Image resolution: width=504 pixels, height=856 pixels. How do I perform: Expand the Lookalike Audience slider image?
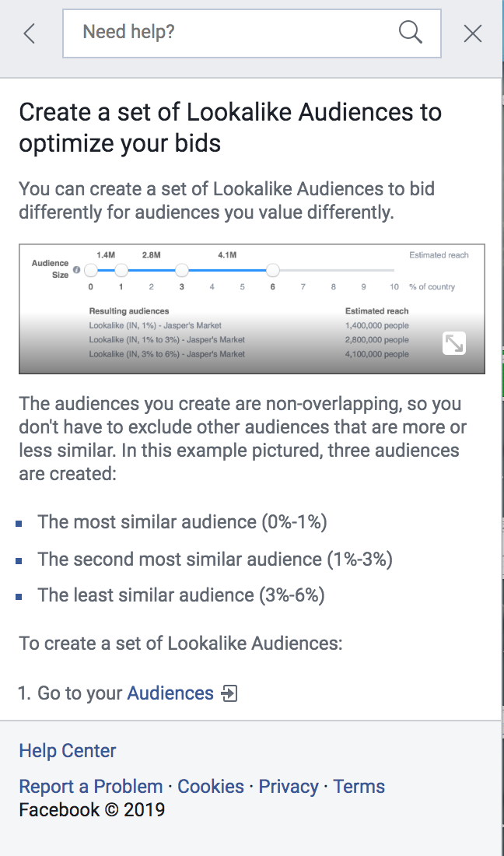453,343
